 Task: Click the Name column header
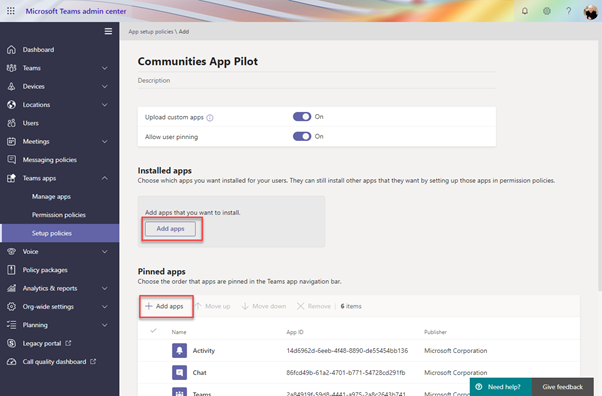pos(179,332)
